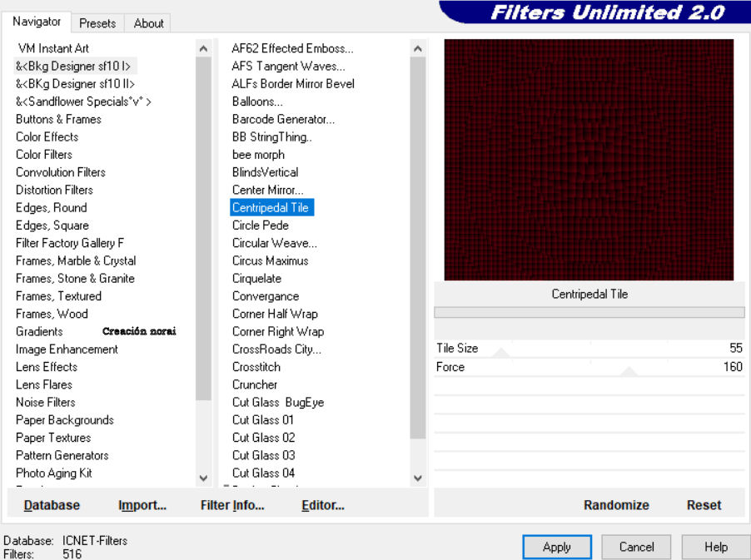Click Import... to add filters
751x560 pixels.
[142, 505]
